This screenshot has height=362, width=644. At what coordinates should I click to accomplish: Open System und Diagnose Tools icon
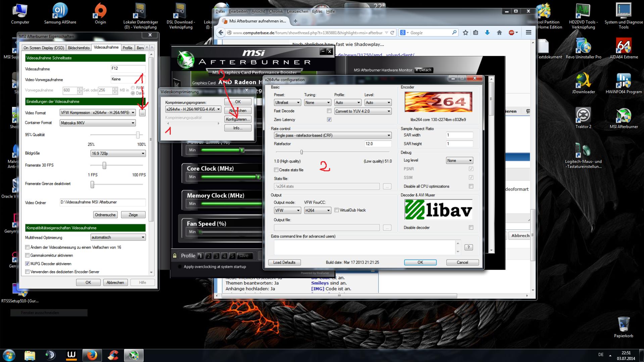[x=624, y=15]
